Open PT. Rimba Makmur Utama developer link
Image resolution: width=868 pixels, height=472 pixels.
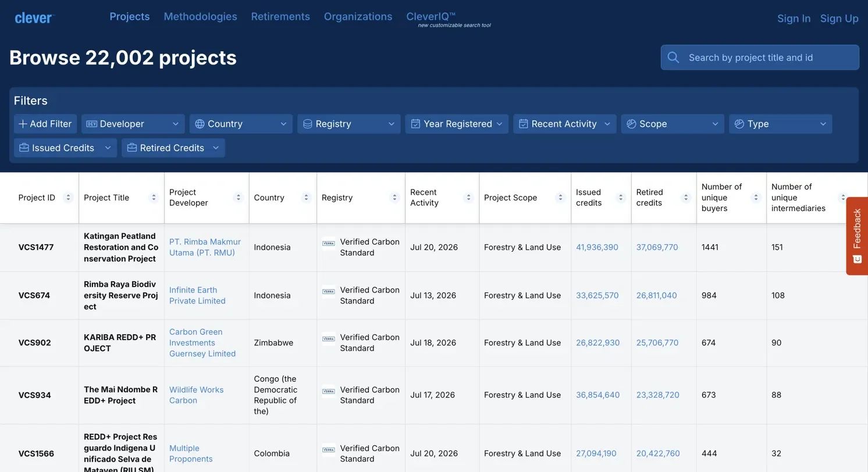[x=205, y=247]
